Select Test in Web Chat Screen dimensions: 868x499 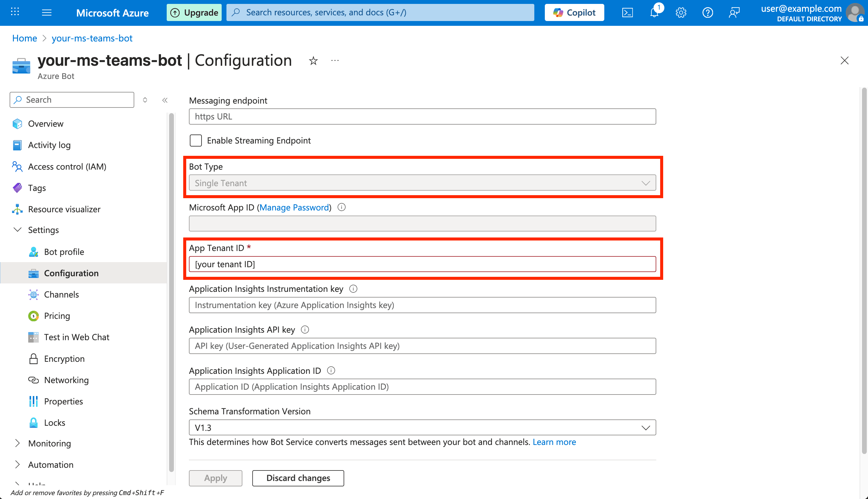(x=77, y=337)
